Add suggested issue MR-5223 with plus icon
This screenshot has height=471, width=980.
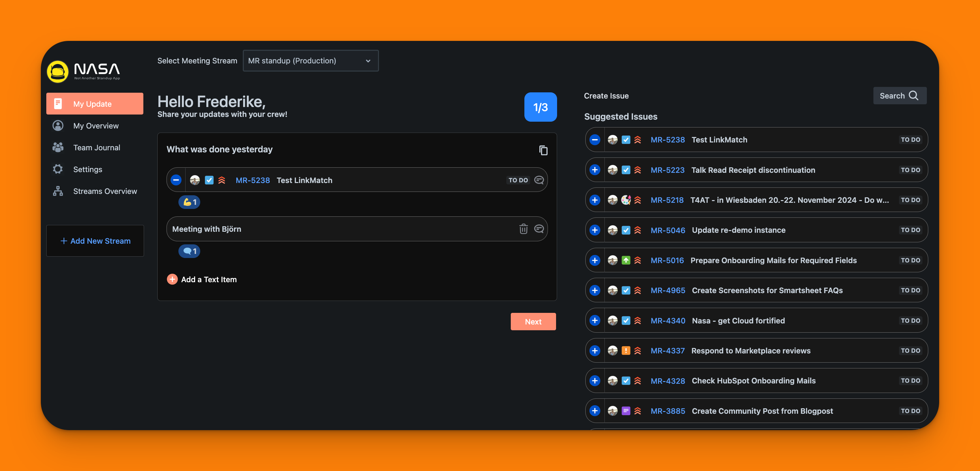coord(595,170)
